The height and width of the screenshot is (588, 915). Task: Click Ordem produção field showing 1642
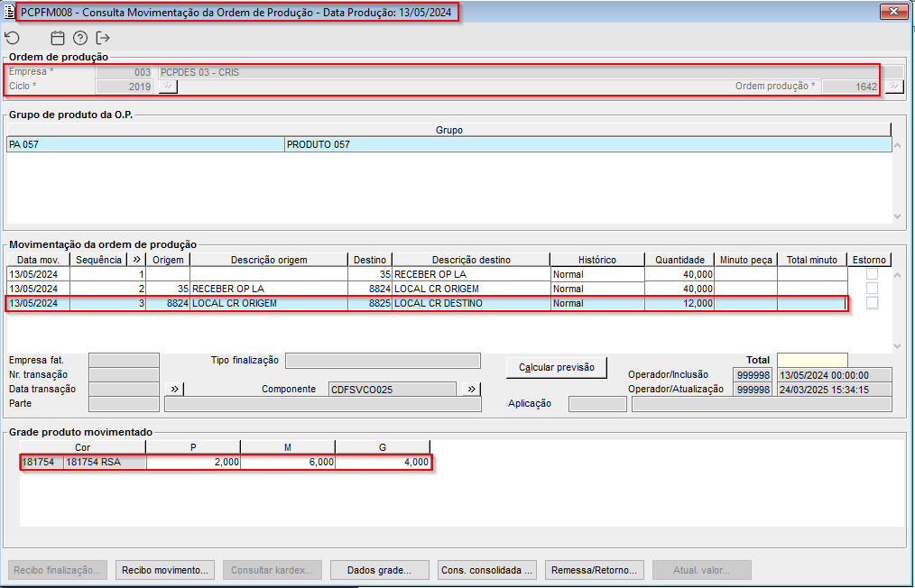coord(851,87)
